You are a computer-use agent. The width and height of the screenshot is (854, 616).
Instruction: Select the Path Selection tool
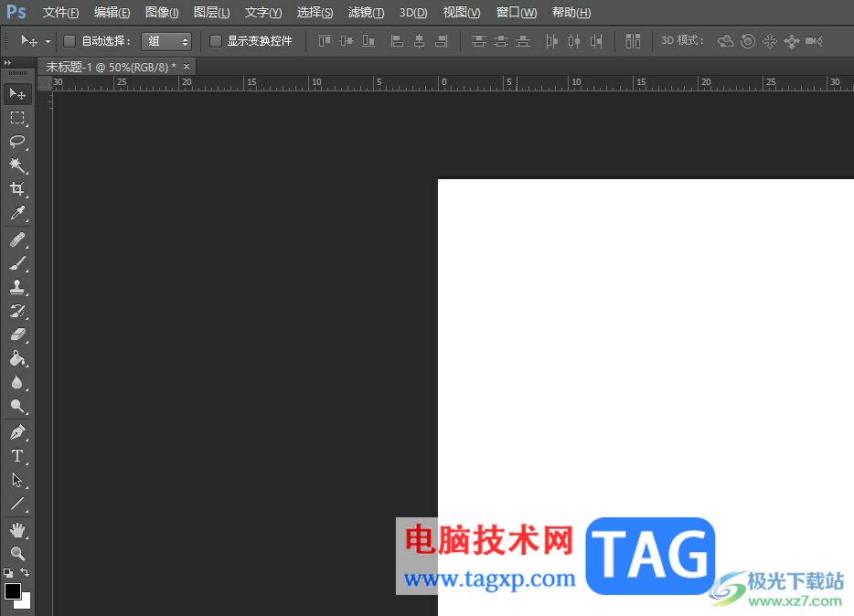pyautogui.click(x=17, y=480)
